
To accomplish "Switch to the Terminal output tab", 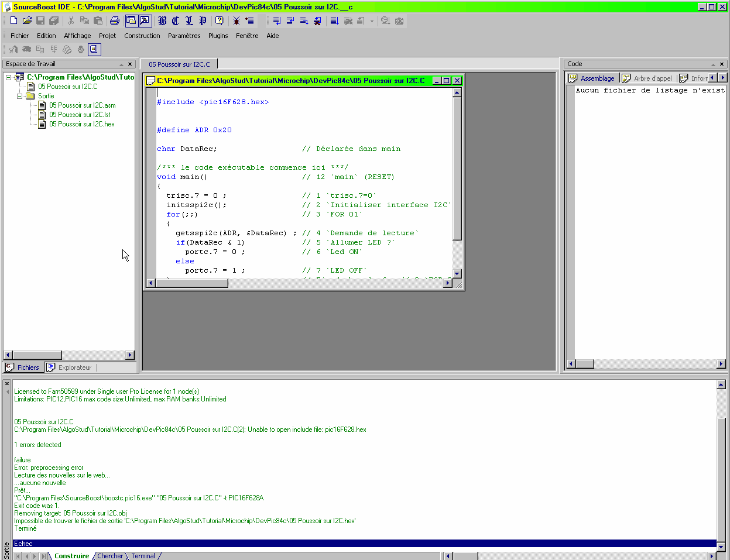I will 143,556.
